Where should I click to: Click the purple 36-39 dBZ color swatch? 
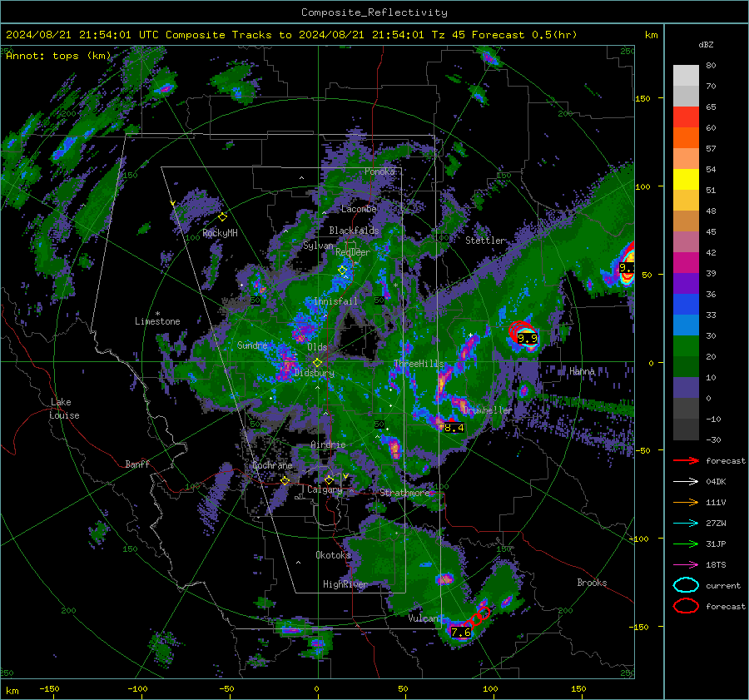point(686,283)
